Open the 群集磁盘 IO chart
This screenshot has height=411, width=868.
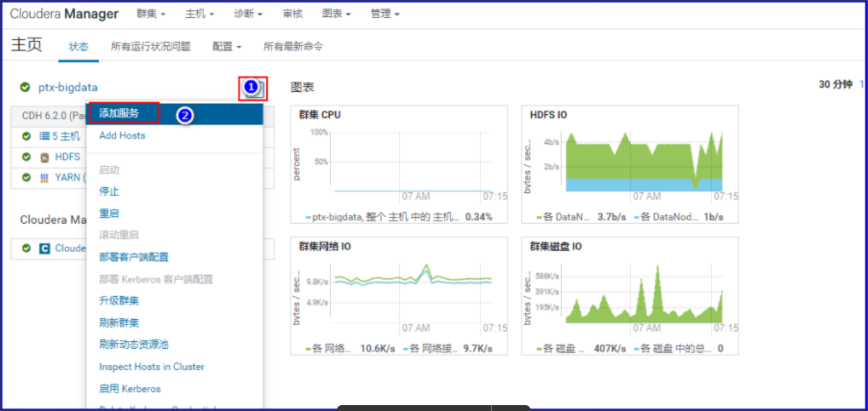pyautogui.click(x=630, y=296)
